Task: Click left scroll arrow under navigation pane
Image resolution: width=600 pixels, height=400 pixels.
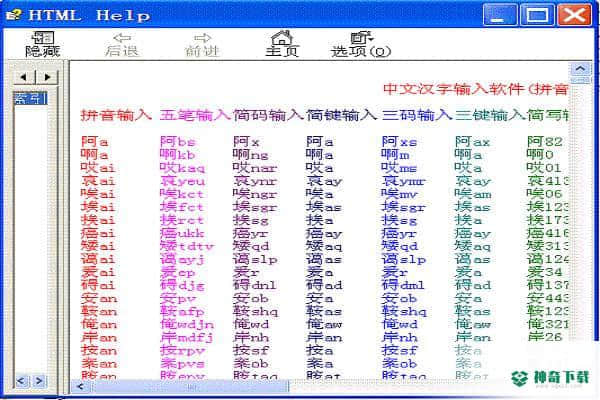Action: click(21, 381)
